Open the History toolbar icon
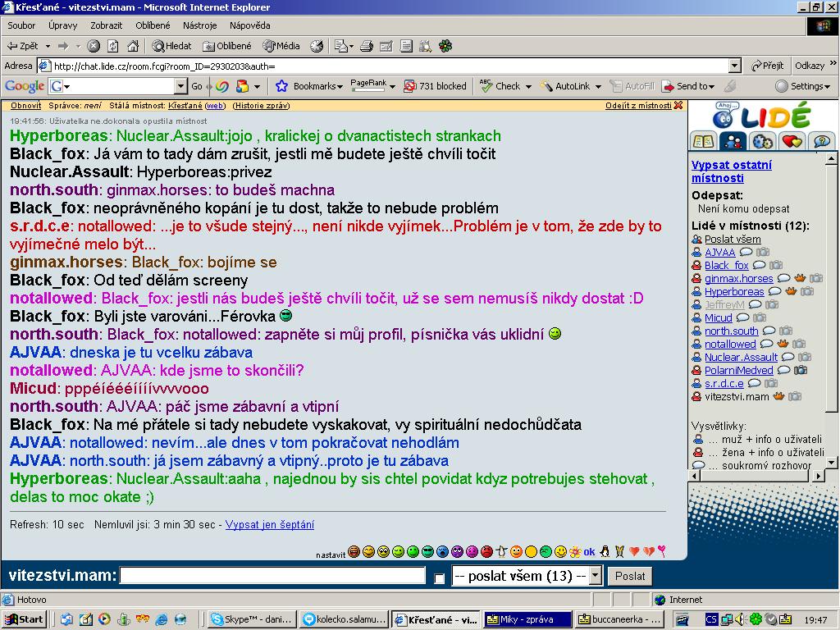840x630 pixels. coord(317,46)
